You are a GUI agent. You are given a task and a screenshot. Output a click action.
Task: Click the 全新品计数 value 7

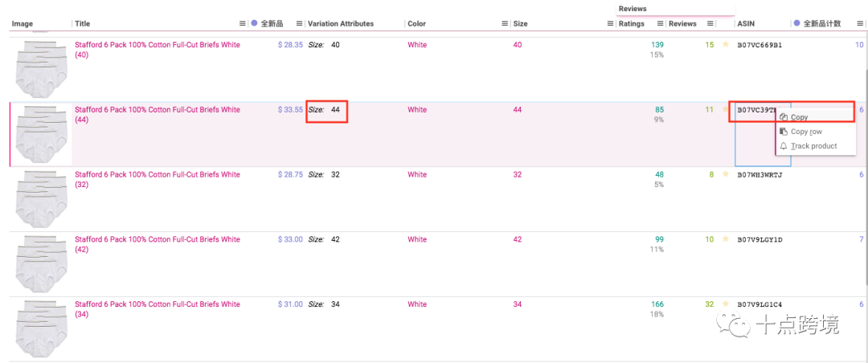point(862,239)
